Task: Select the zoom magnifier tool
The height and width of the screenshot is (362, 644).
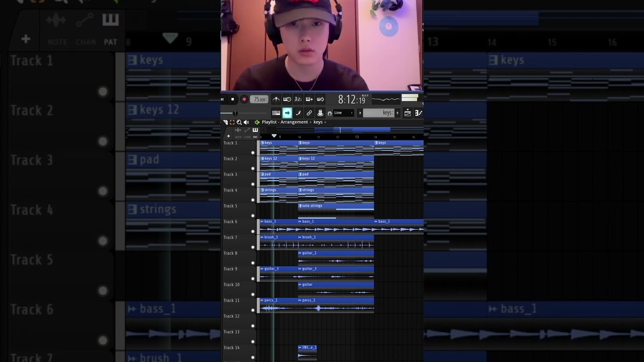Action: tap(239, 122)
